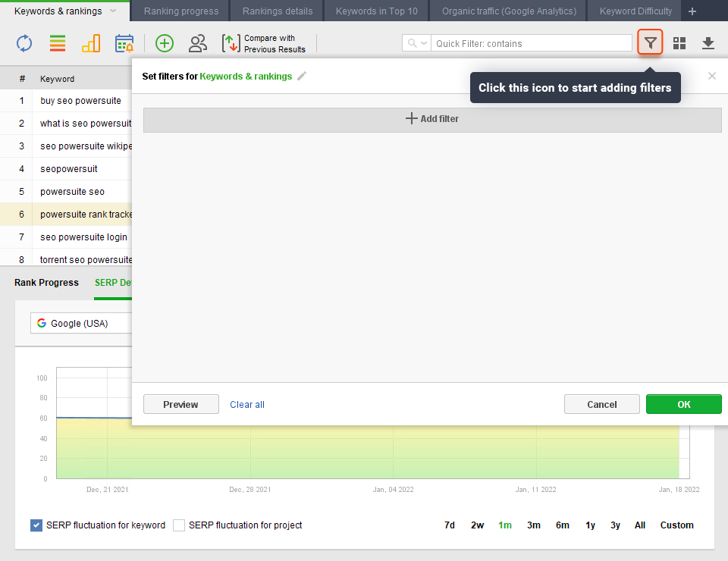Toggle SERP fluctuation for keyword checkbox
Screen dimensions: 728x561
(x=36, y=525)
